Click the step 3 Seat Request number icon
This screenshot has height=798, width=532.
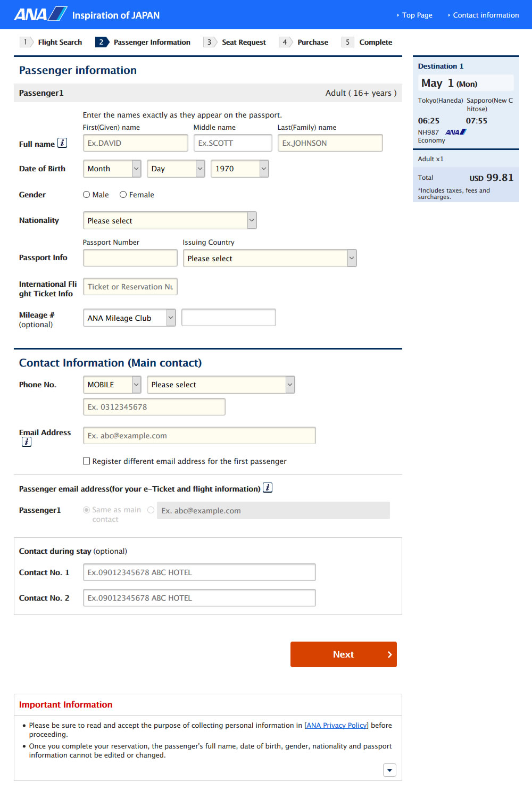coord(209,42)
